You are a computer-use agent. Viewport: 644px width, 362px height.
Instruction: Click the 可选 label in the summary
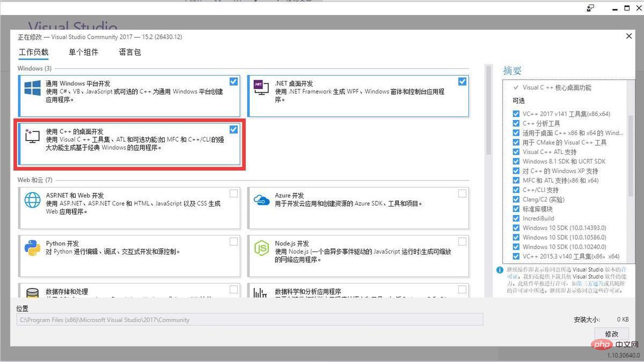(518, 101)
